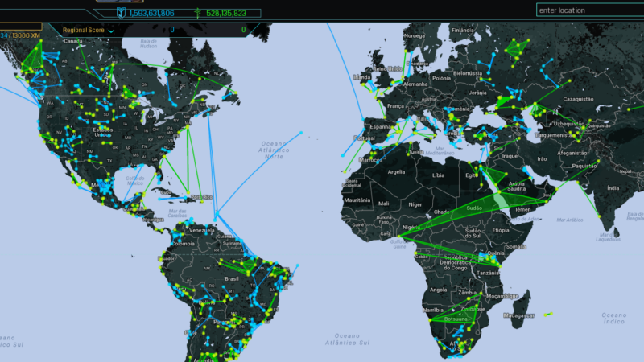644x362 pixels.
Task: Click the Argélia map label
Action: click(396, 171)
